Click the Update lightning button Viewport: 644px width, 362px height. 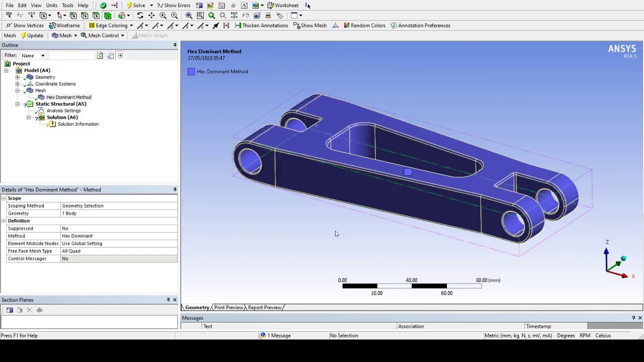pyautogui.click(x=32, y=36)
